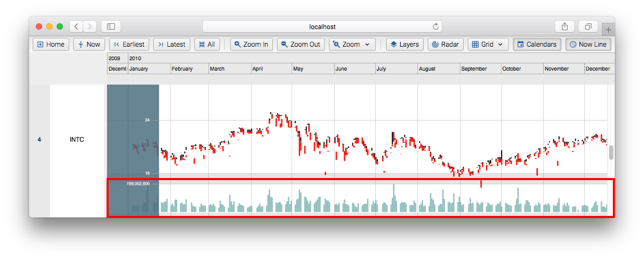Screen dimensions: 644x259
Task: Select the 2010 year header
Action: coord(371,58)
